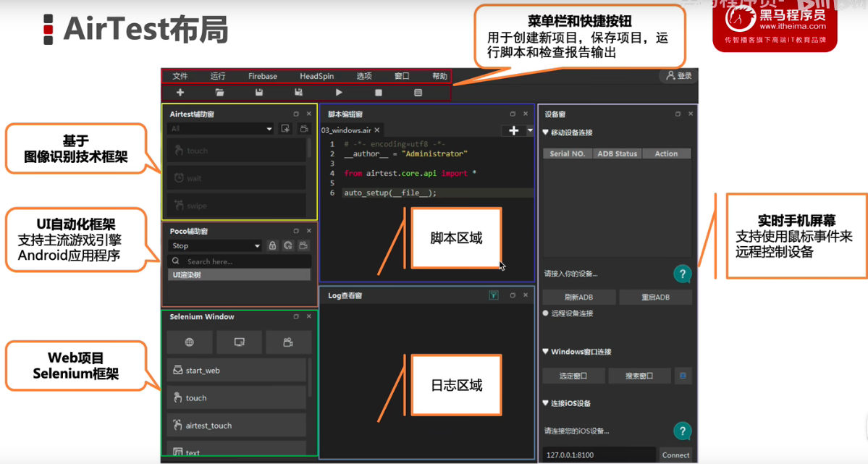Collapse the Windows窗口连接 section
868x464 pixels.
point(546,352)
